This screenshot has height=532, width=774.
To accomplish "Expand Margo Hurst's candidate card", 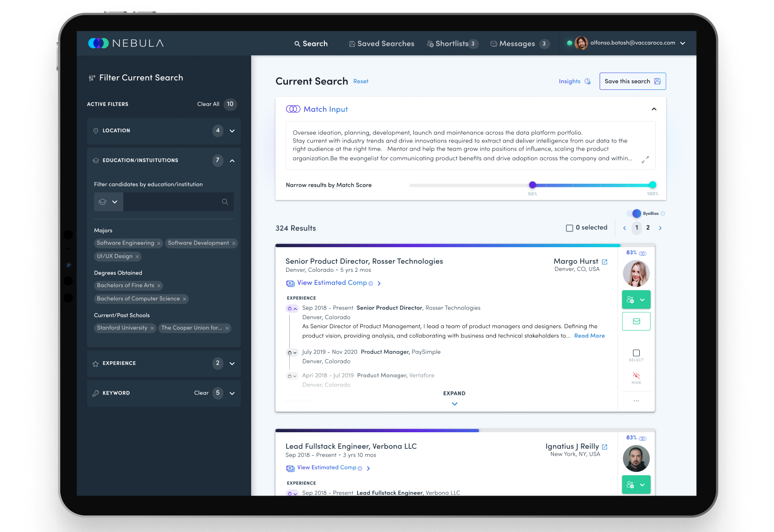I will (454, 398).
